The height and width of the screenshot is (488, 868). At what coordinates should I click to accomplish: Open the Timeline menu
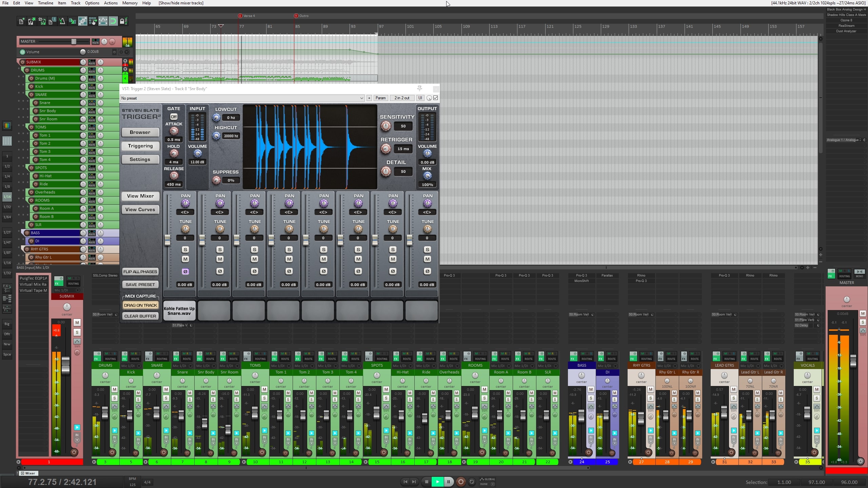point(45,3)
